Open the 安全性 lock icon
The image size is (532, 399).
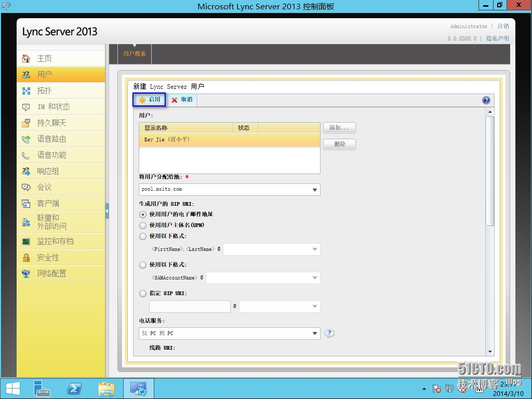click(26, 258)
